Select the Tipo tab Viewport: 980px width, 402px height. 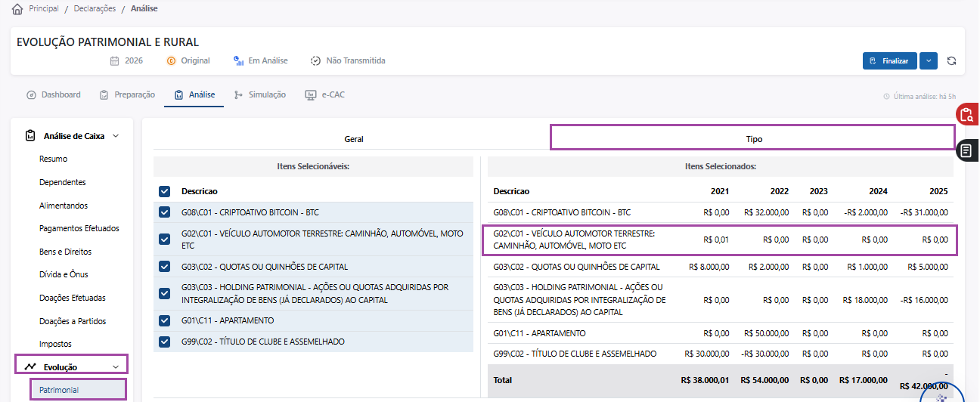753,139
